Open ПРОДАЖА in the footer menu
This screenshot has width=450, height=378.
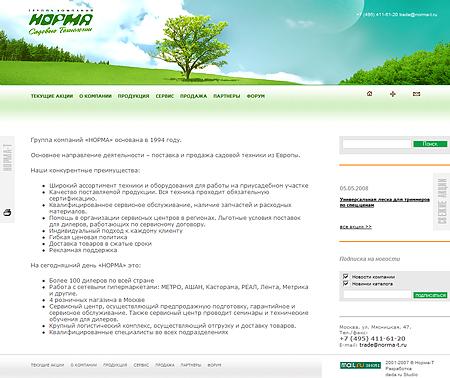pyautogui.click(x=165, y=365)
